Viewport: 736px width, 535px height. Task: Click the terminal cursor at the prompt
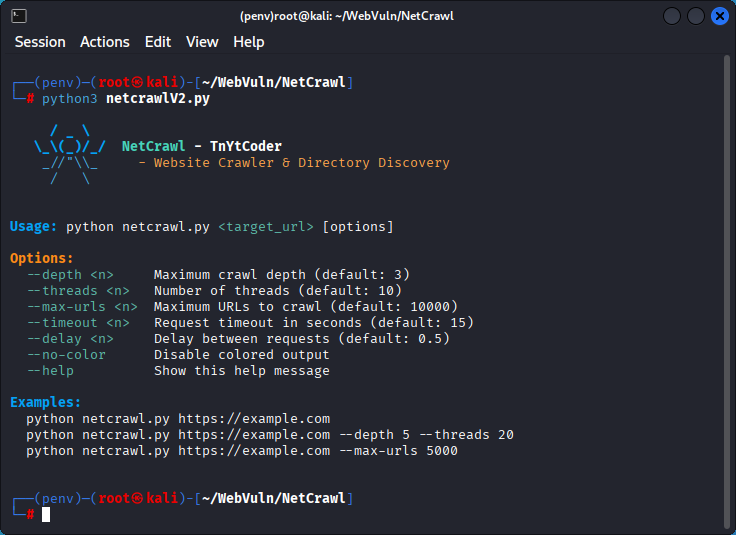point(46,514)
